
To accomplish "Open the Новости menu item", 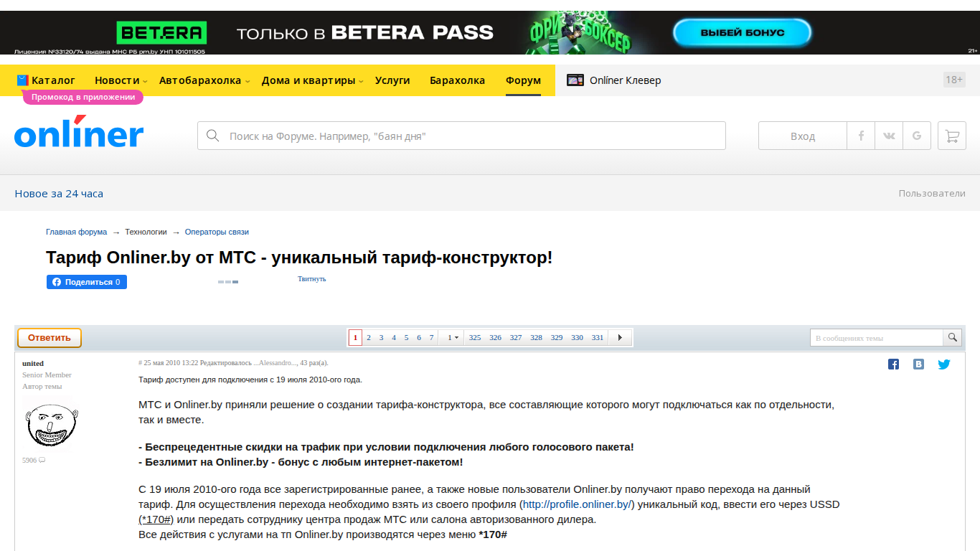I will pos(117,80).
